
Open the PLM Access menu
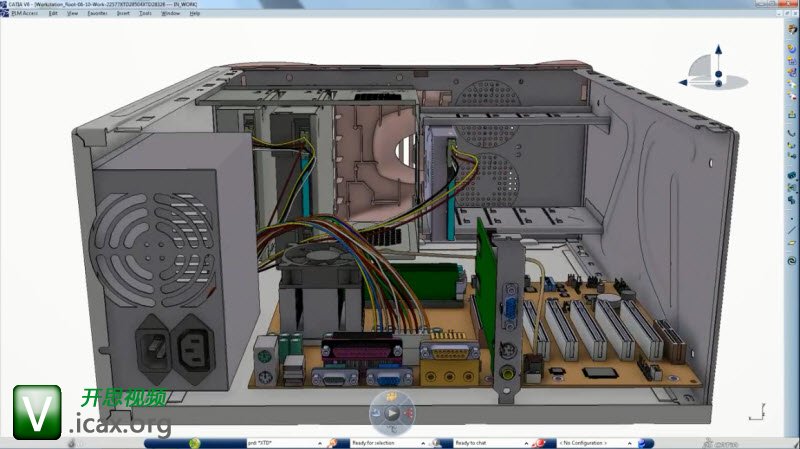tap(24, 13)
